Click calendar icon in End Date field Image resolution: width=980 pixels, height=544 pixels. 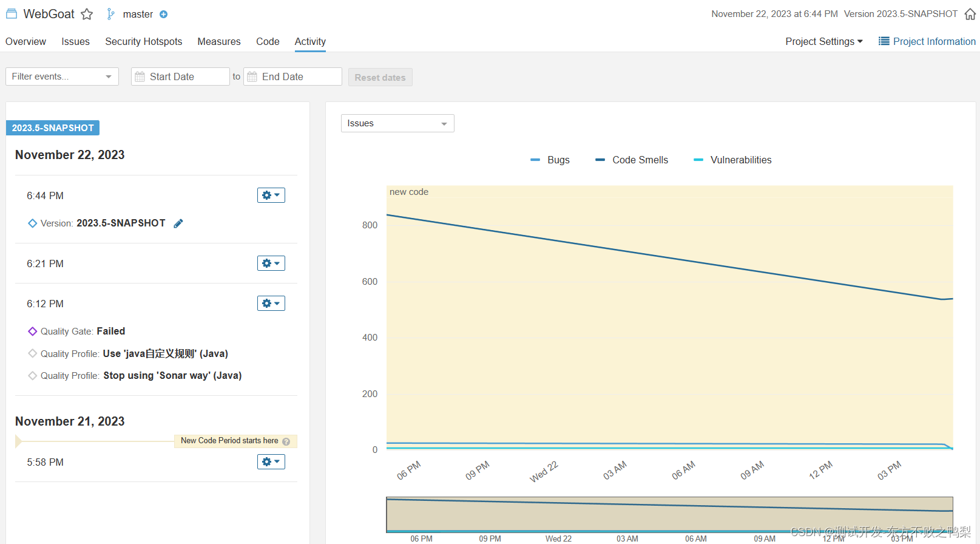[x=252, y=76]
